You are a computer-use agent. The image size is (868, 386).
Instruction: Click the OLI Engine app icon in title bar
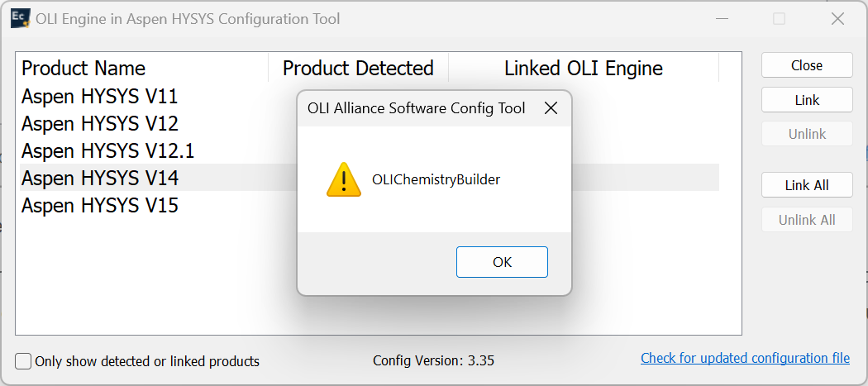21,19
